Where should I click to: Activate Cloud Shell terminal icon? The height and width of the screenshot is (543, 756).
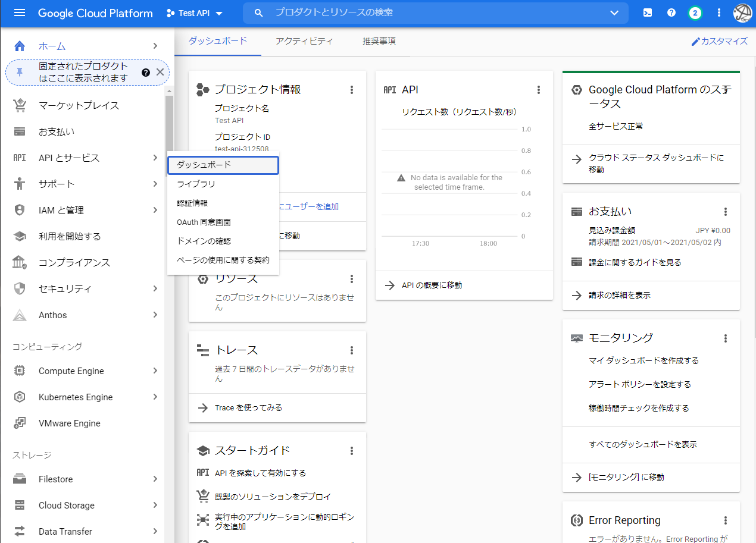(648, 12)
